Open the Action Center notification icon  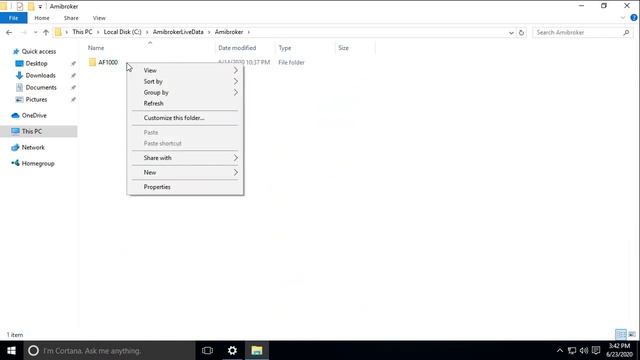(596, 350)
